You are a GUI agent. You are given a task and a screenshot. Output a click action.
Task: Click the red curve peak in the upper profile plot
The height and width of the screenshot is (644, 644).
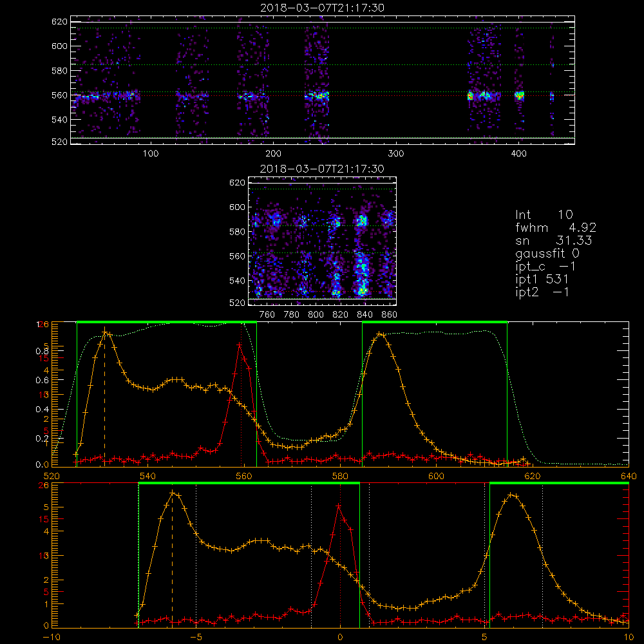click(240, 345)
